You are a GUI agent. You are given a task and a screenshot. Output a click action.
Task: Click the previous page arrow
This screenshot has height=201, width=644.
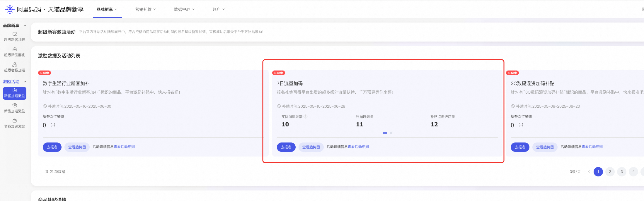(x=589, y=172)
